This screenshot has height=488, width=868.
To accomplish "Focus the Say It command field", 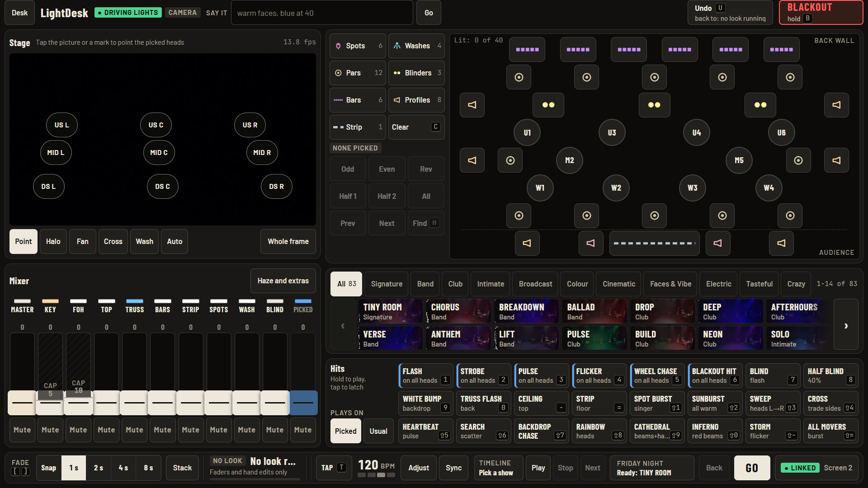I will click(x=322, y=13).
